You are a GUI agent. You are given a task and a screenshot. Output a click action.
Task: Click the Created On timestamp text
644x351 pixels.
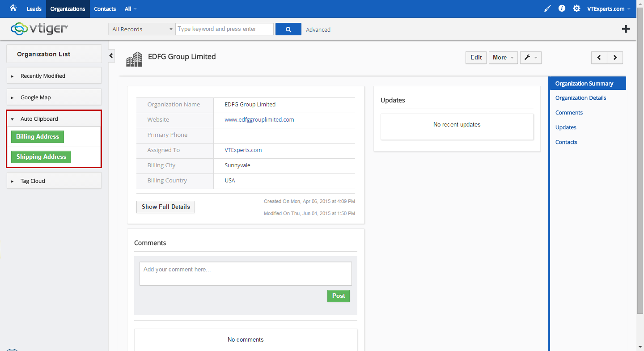click(x=309, y=201)
